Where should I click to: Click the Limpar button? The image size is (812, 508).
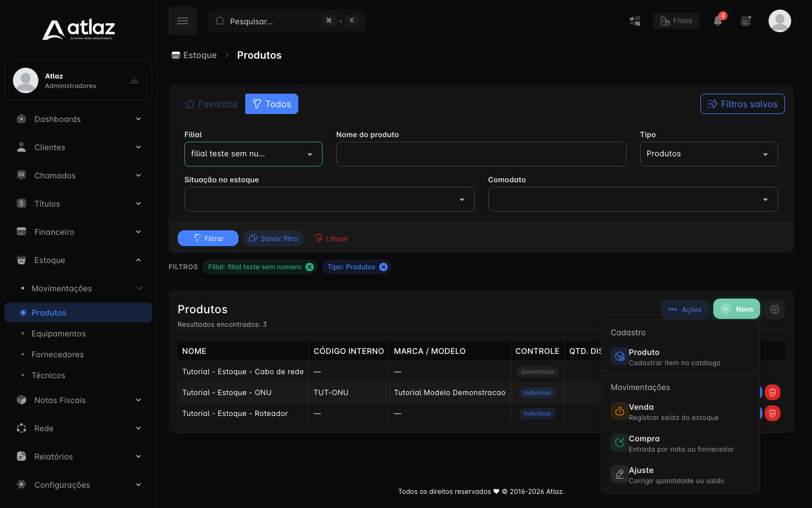click(x=331, y=238)
